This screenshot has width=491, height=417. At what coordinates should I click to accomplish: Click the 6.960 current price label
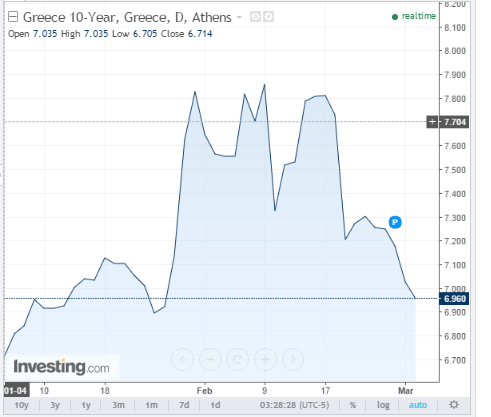pyautogui.click(x=455, y=298)
